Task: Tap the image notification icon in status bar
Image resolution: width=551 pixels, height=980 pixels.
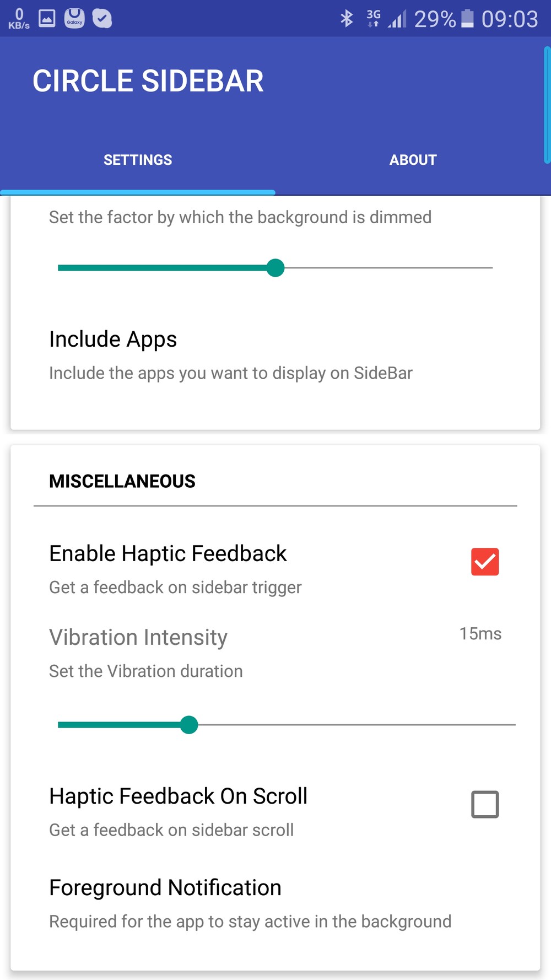Action: 47,19
